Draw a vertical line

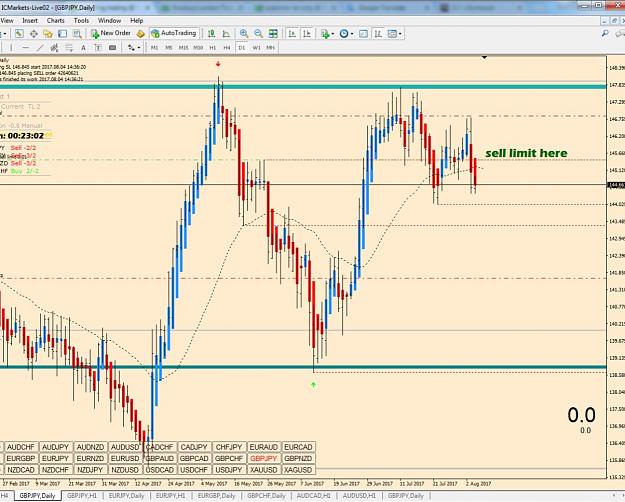(11, 48)
